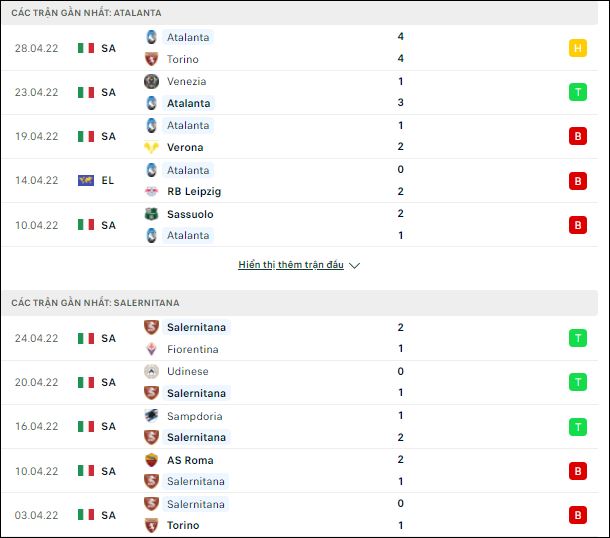
Task: Click the Torino name in 03.04.22 match
Action: click(x=183, y=525)
